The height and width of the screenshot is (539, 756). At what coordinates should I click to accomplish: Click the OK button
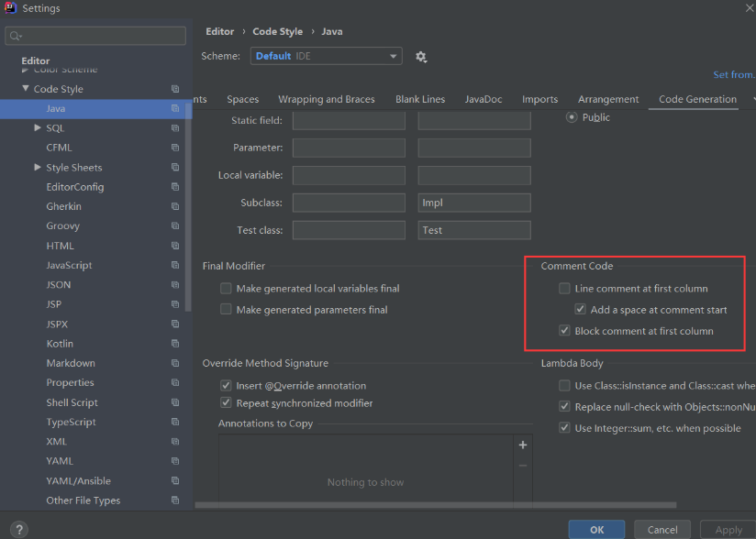(x=597, y=529)
